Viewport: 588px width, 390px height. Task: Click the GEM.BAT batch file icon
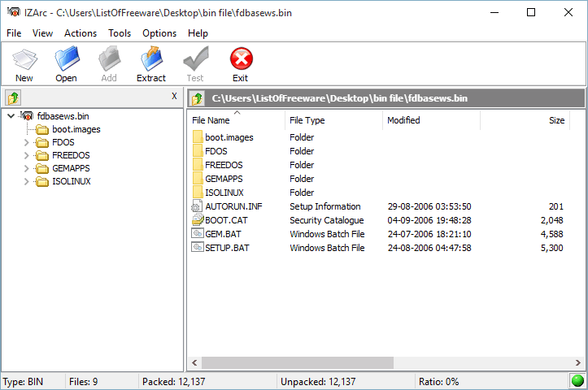(198, 233)
